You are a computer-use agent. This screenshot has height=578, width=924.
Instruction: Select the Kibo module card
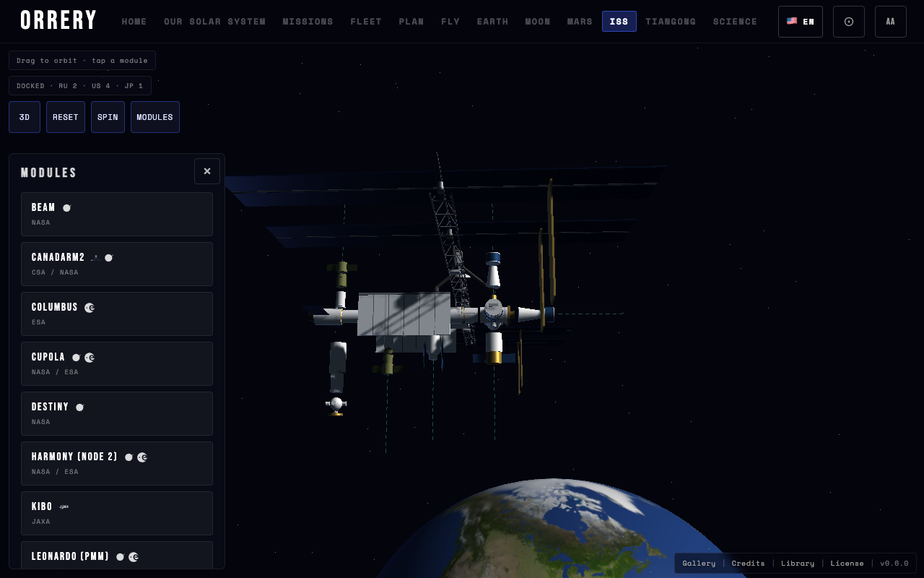[117, 513]
